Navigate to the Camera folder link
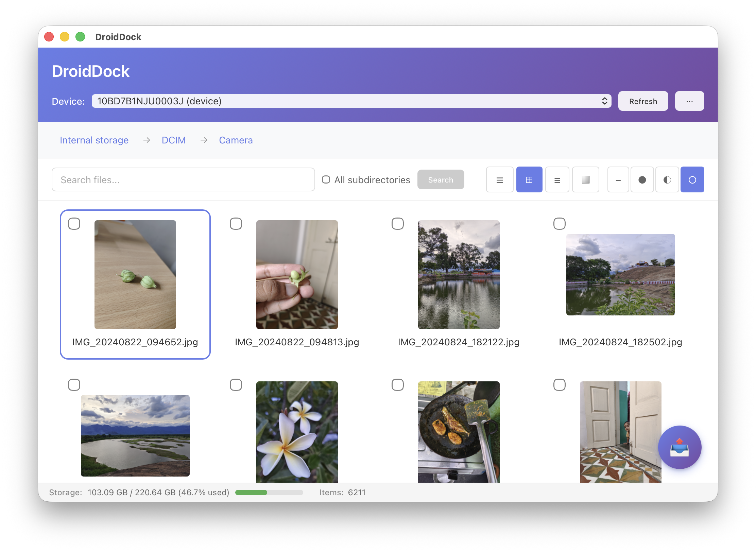This screenshot has height=552, width=756. tap(236, 140)
